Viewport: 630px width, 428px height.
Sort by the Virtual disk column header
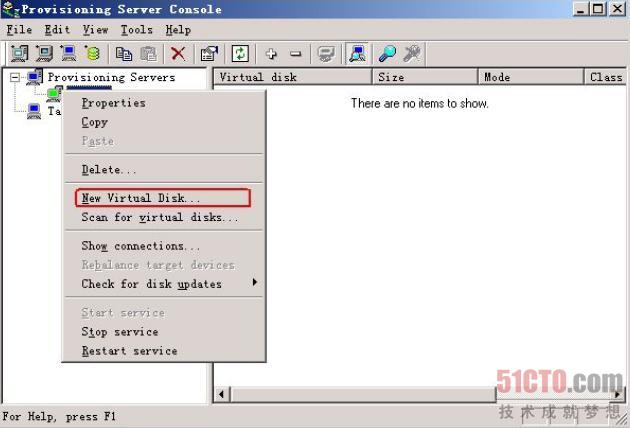[293, 77]
